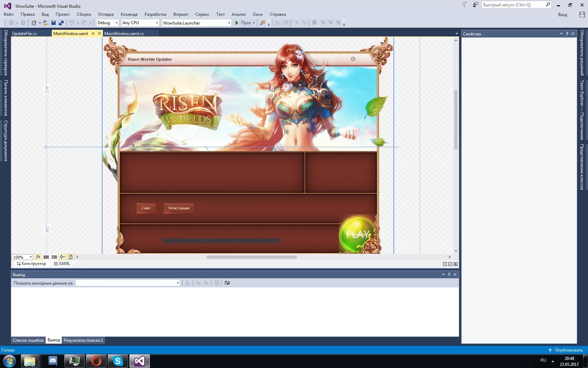Open the Показать выходные данные из dropdown

128,283
